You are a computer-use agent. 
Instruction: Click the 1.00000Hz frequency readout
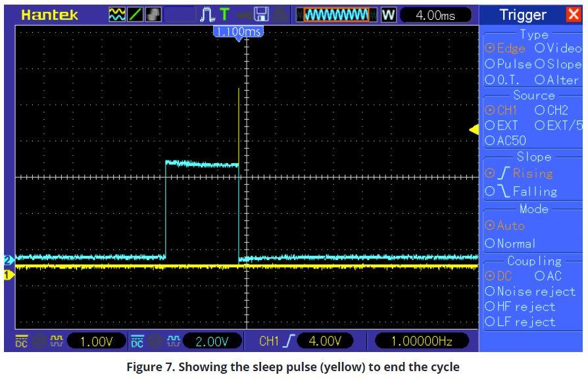click(x=422, y=342)
